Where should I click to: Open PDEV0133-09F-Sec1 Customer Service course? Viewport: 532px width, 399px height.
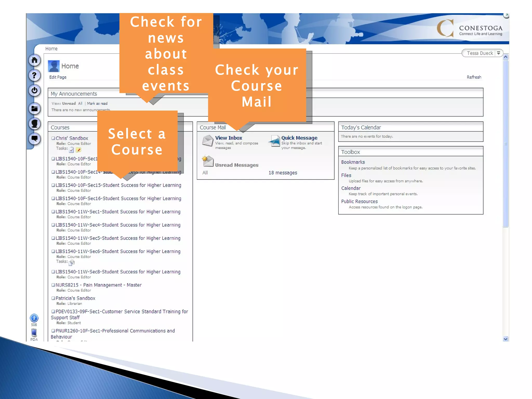pos(119,314)
